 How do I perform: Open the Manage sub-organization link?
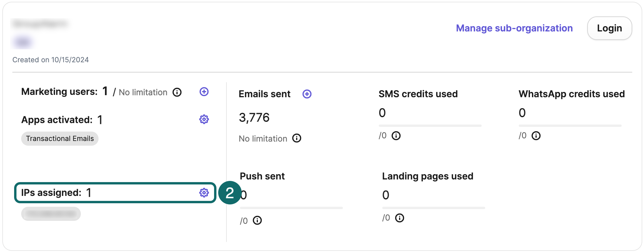[x=514, y=28]
